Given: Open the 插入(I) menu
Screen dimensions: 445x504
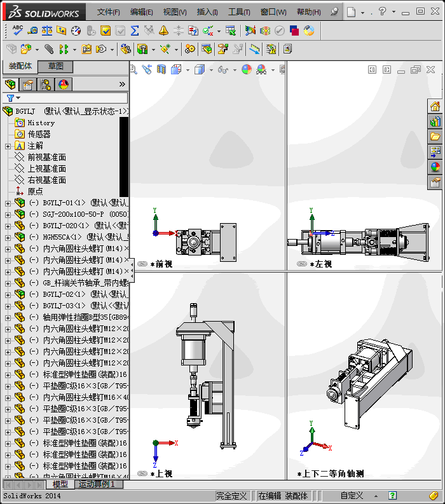Looking at the screenshot, I should (207, 12).
